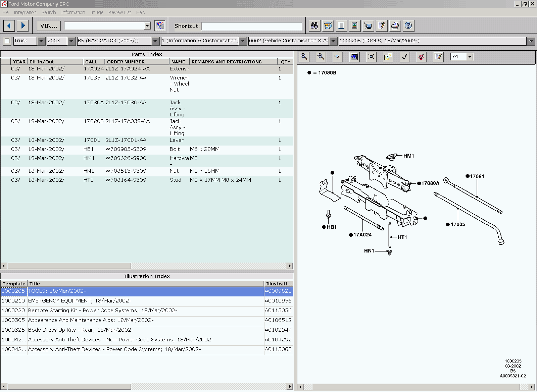Open the illustration notes pencil icon
The width and height of the screenshot is (537, 392).
point(438,57)
